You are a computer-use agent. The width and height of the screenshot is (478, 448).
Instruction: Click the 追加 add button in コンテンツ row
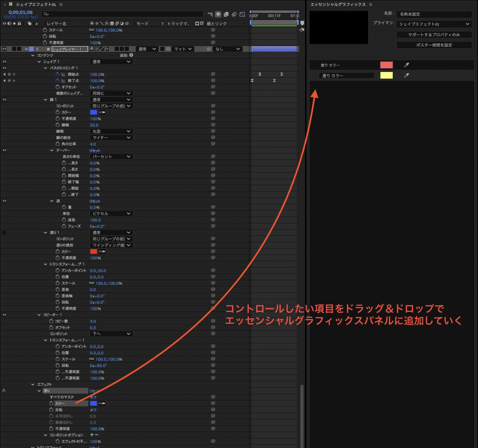click(x=131, y=55)
